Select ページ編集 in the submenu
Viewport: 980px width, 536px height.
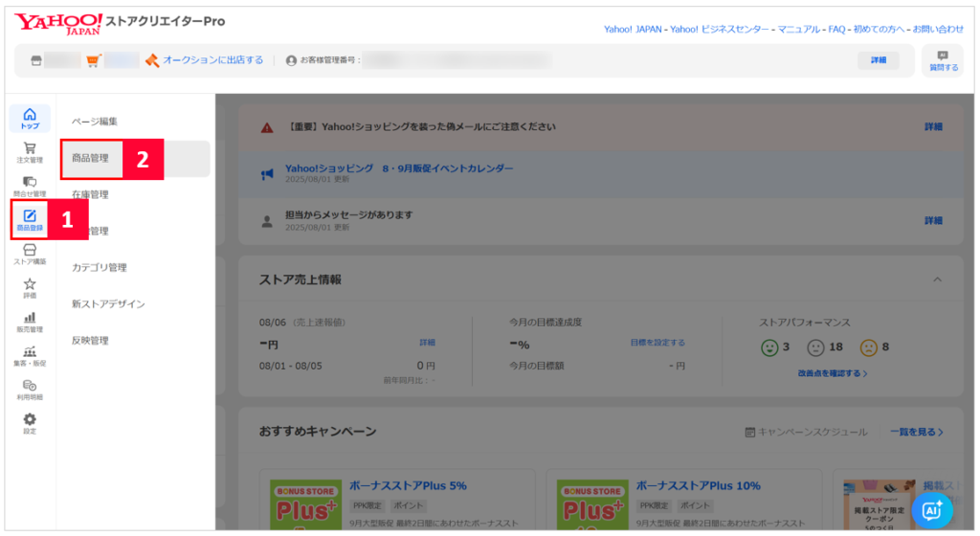pyautogui.click(x=95, y=122)
